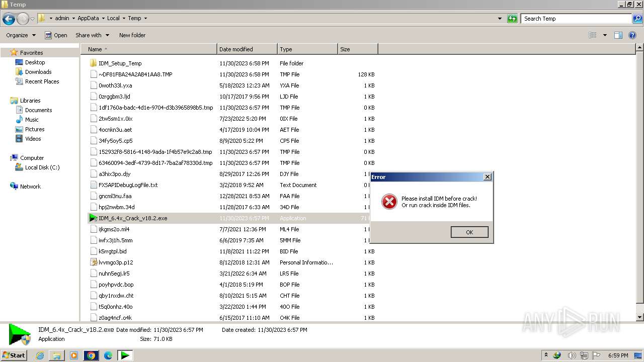
Task: Click the Search Temp input field
Action: (577, 19)
